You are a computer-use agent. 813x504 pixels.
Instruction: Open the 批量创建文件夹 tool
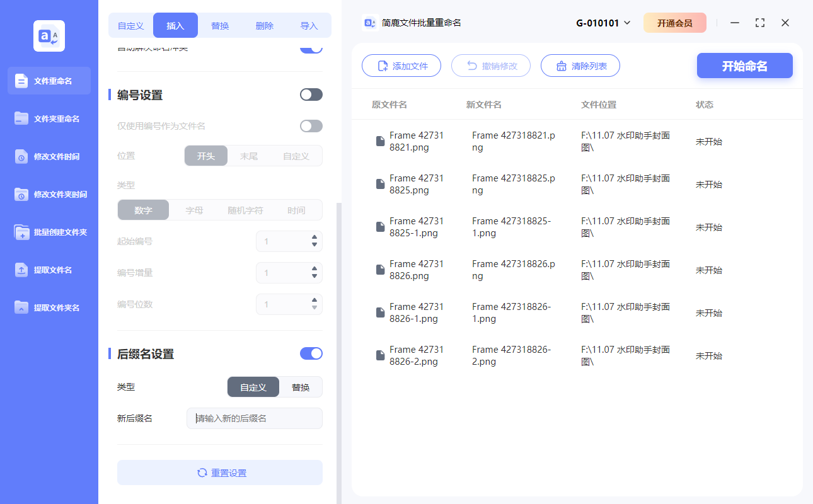click(49, 232)
